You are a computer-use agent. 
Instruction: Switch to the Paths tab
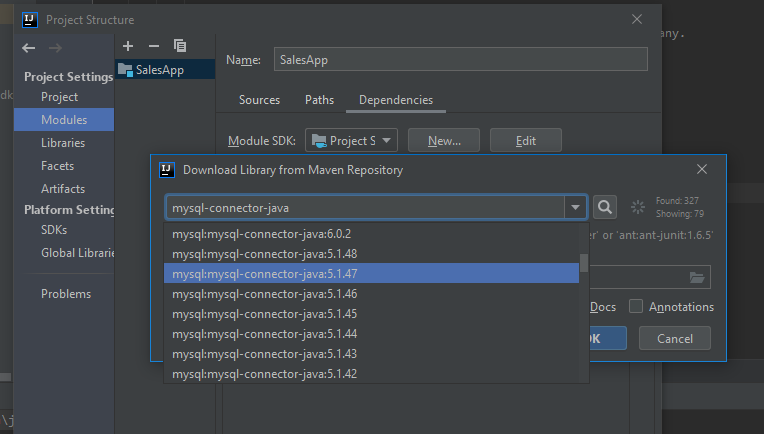(319, 100)
